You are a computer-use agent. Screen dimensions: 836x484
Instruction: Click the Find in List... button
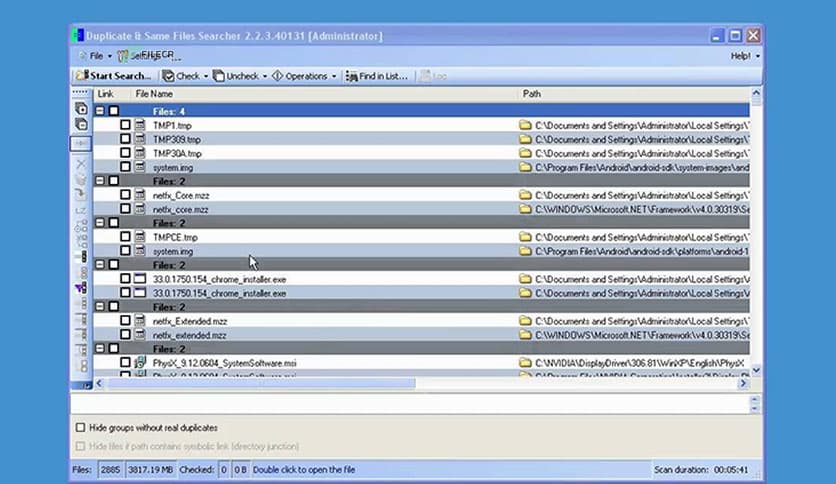(376, 76)
